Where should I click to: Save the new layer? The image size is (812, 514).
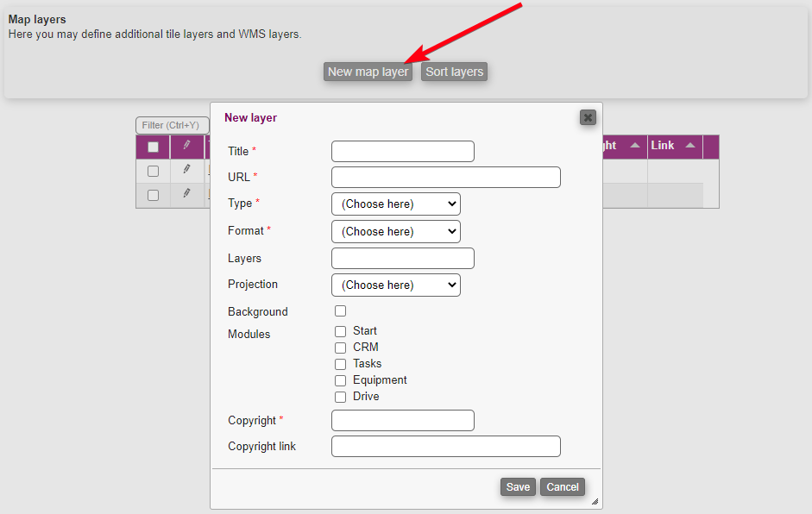coord(518,487)
